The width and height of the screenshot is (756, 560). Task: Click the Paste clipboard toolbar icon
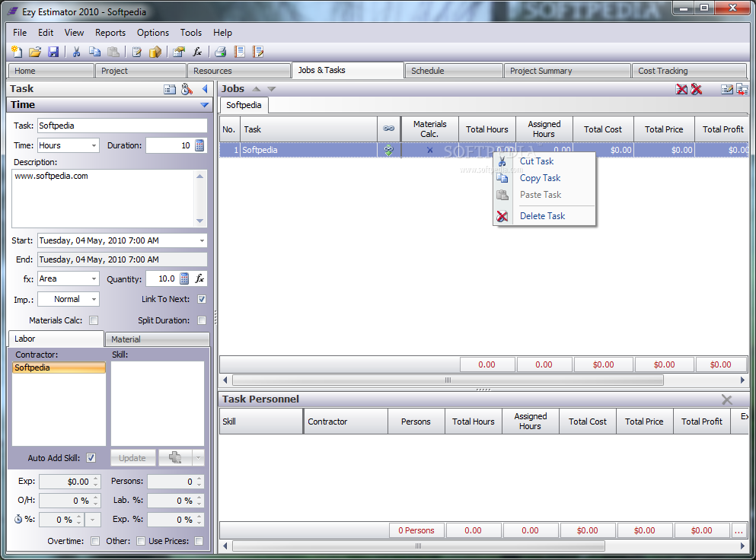113,52
